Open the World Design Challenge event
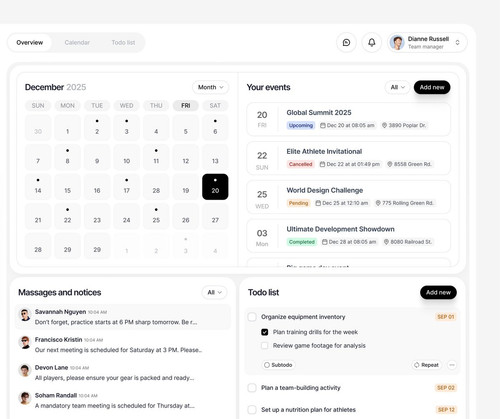Image resolution: width=500 pixels, height=419 pixels. point(348,197)
